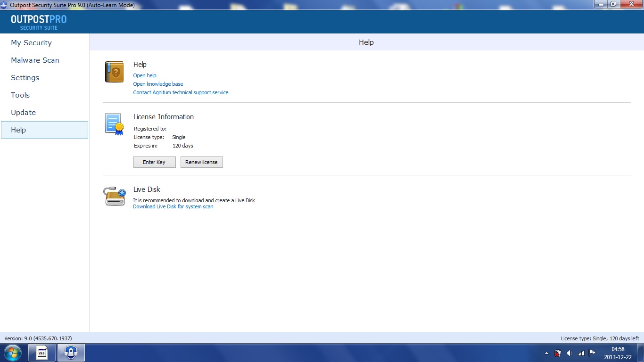This screenshot has width=644, height=362.
Task: Open the My Security section
Action: pyautogui.click(x=44, y=43)
